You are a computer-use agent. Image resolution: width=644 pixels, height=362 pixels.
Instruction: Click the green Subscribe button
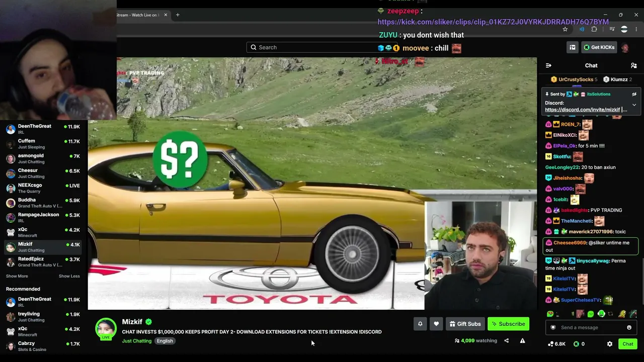508,324
